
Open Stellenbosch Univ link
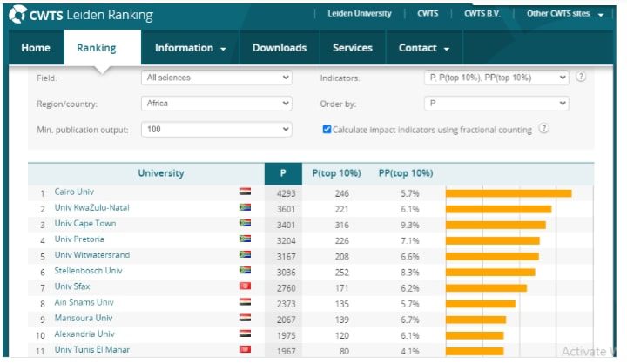tap(88, 271)
